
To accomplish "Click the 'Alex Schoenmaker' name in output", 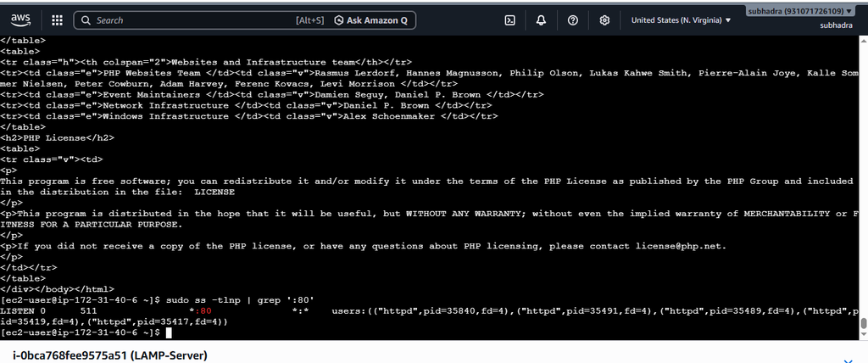I will (x=389, y=116).
